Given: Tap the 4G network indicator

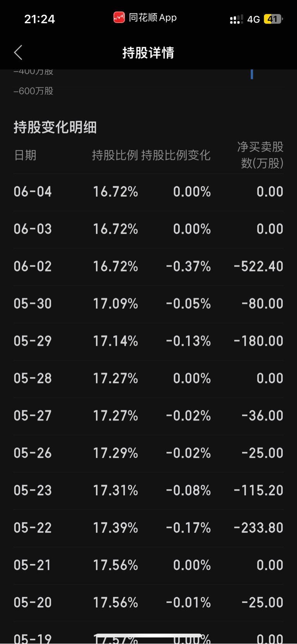Looking at the screenshot, I should point(253,19).
